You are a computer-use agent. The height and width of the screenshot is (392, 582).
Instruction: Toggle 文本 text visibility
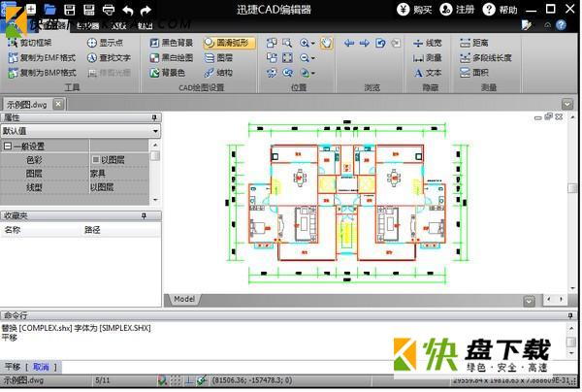click(x=428, y=73)
